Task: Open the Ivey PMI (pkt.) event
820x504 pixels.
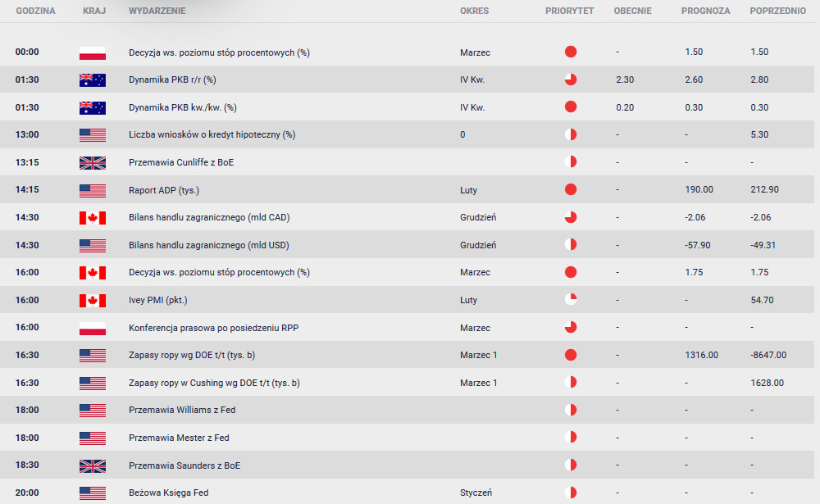Action: (x=158, y=300)
